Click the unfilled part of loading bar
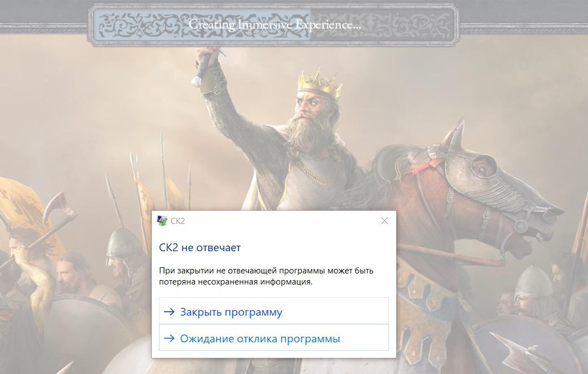588x374 pixels. pyautogui.click(x=382, y=25)
